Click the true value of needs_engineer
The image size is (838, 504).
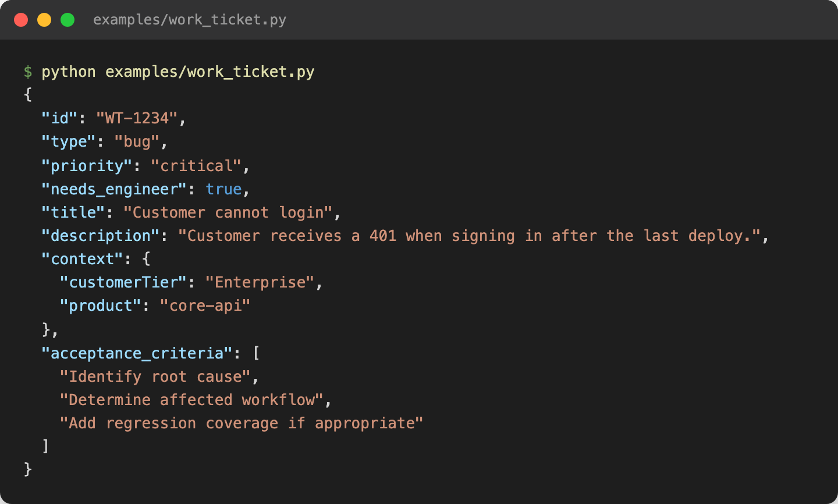pos(223,189)
